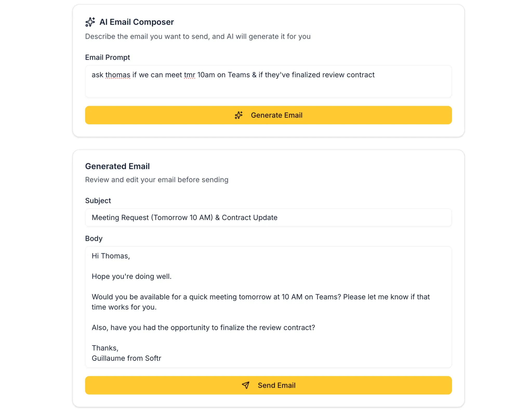Screen dimensions: 532x413
Task: Click the signature Guillaume from Softr
Action: pyautogui.click(x=126, y=358)
